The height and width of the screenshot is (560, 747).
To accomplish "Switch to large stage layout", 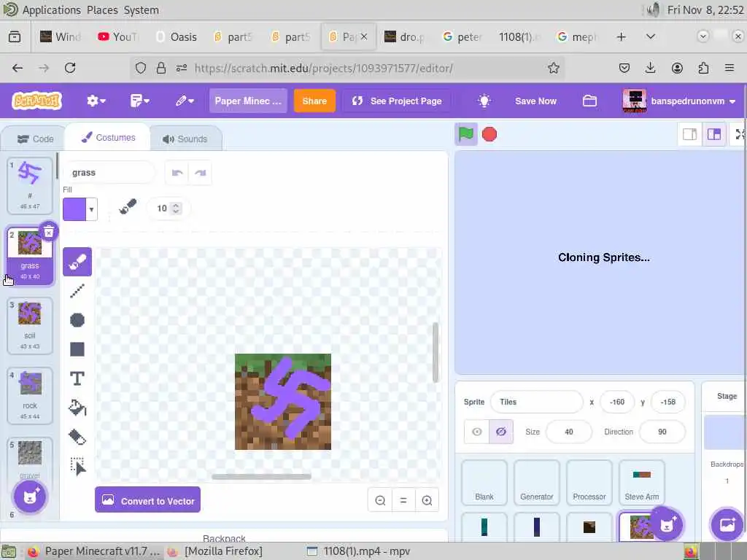I will coord(713,135).
